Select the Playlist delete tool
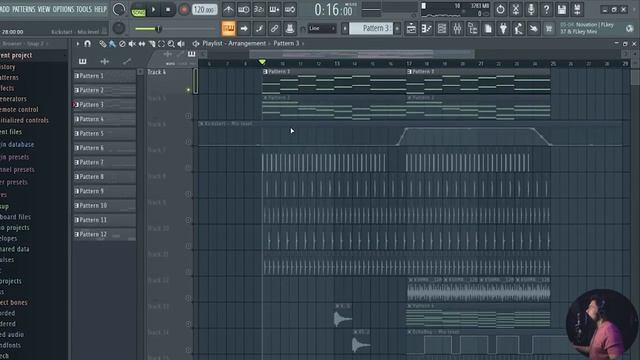 (x=122, y=44)
